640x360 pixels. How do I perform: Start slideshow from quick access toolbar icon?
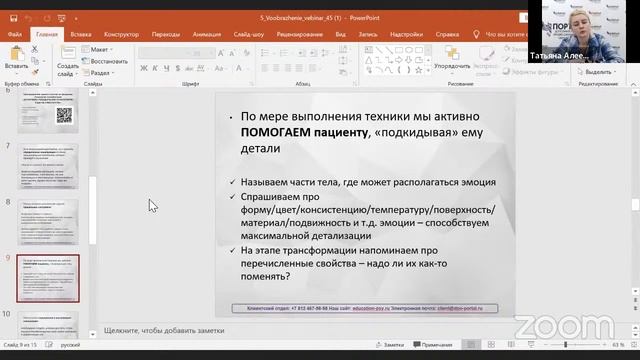tap(62, 18)
